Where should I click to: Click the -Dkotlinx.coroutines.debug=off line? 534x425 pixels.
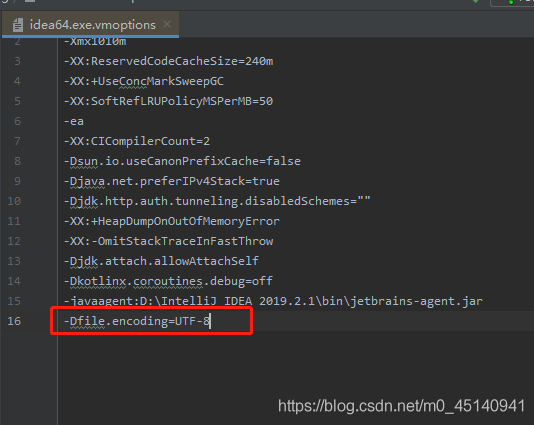point(168,281)
